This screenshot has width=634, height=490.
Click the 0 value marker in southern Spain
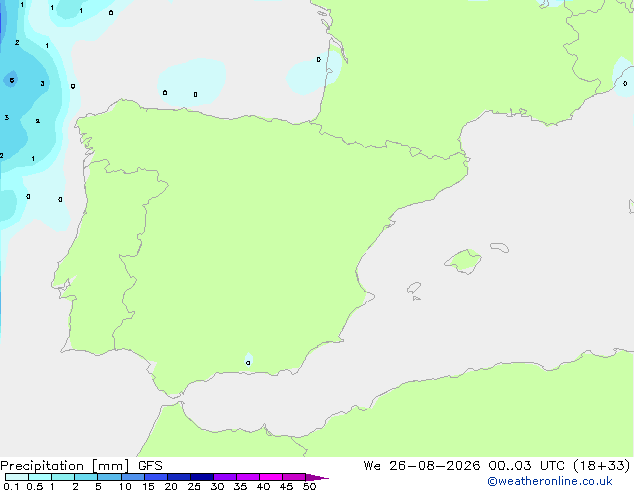[248, 363]
